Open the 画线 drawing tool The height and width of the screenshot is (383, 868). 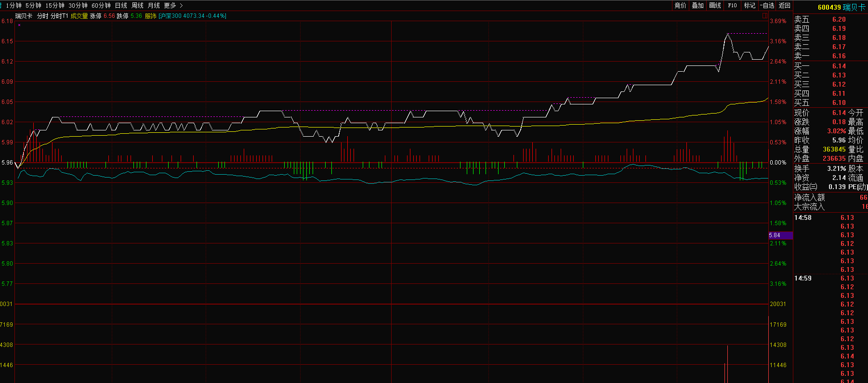tap(715, 5)
